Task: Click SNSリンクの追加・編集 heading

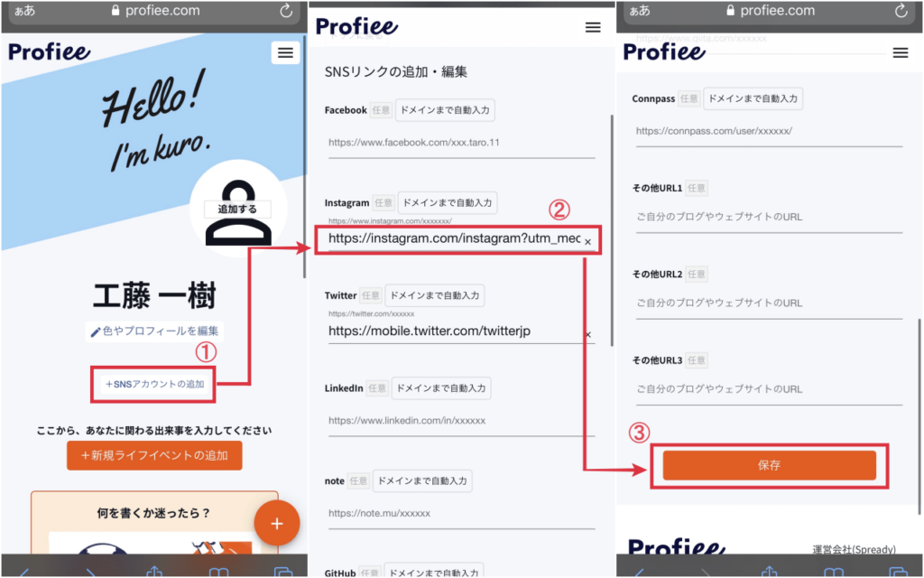Action: [x=396, y=72]
